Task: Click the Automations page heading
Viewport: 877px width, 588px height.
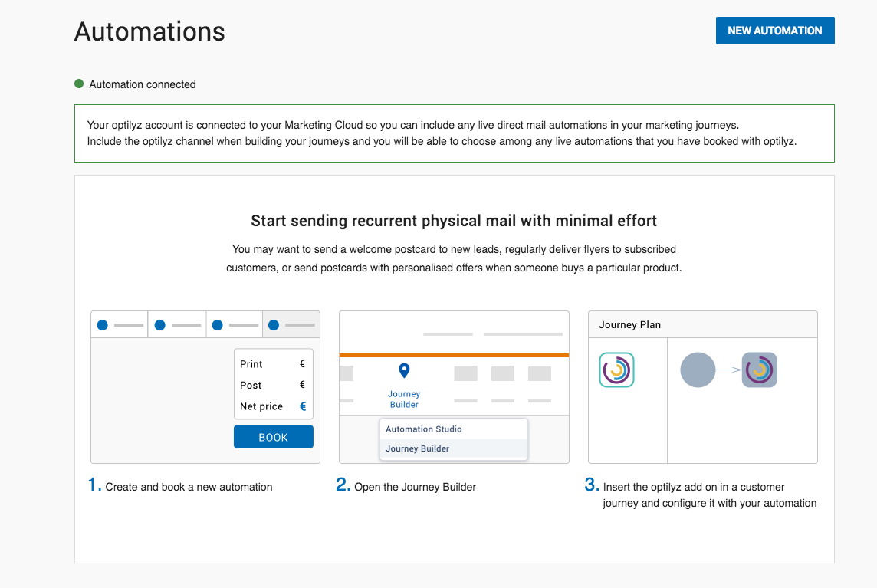Action: click(149, 31)
